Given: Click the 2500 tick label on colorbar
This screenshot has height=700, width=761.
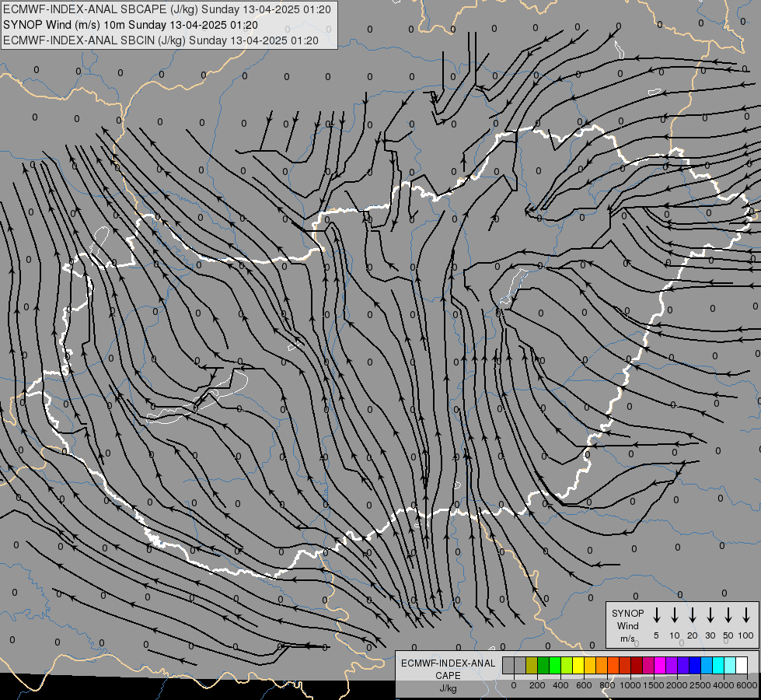Looking at the screenshot, I should (700, 685).
